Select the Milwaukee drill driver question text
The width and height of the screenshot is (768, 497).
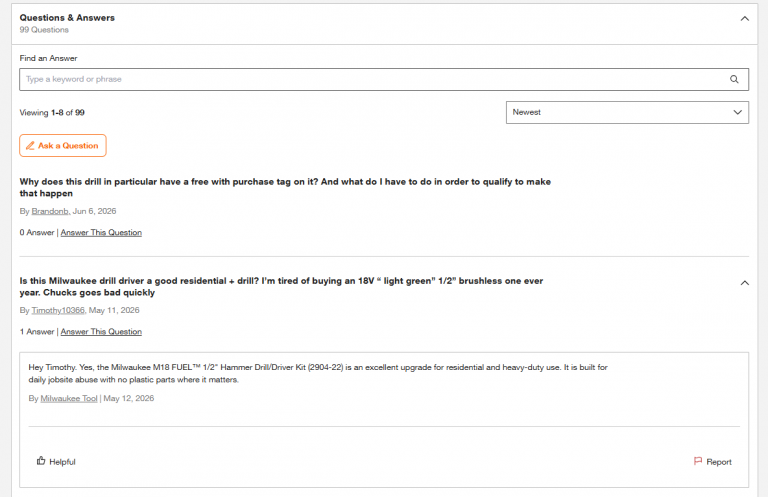click(281, 286)
